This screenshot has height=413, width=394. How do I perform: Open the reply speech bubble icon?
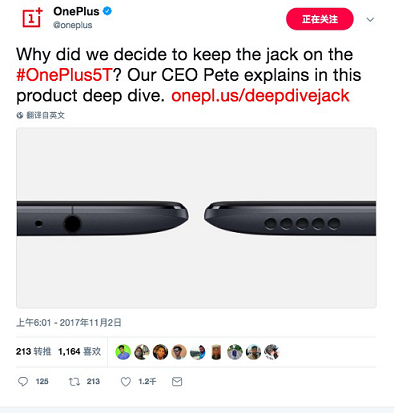(23, 382)
